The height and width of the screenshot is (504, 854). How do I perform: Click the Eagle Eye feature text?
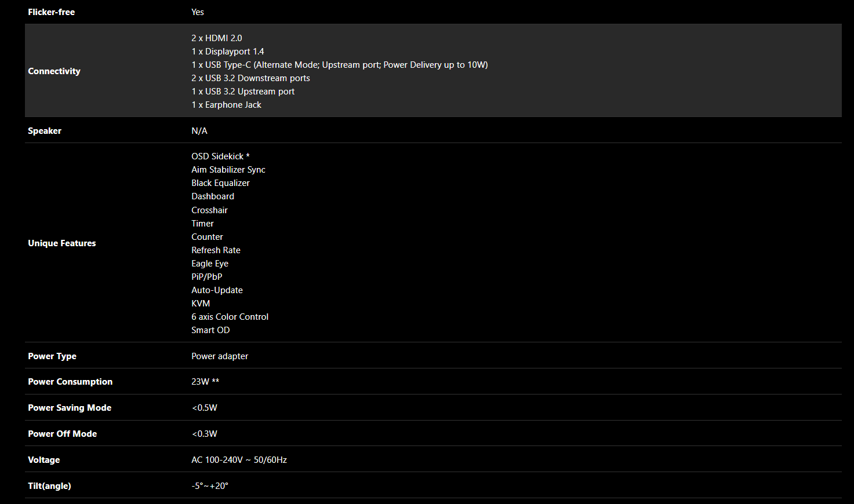click(x=210, y=264)
